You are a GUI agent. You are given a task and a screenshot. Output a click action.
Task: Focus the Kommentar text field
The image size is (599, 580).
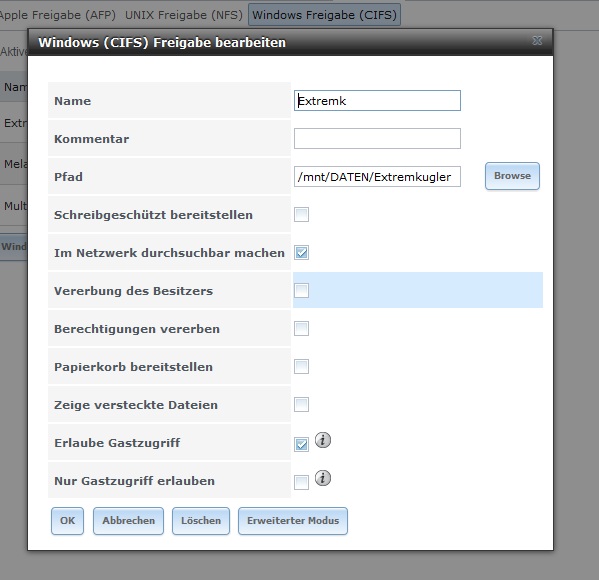377,138
